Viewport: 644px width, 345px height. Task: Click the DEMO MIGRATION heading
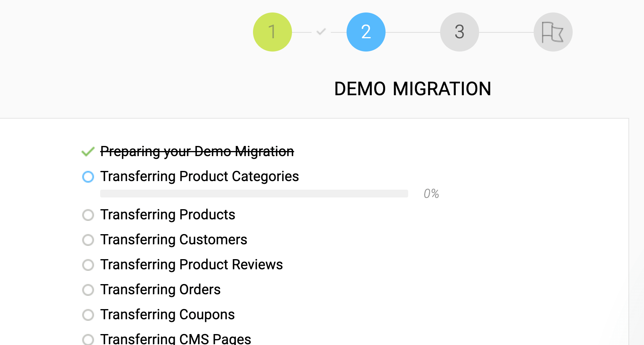[412, 89]
